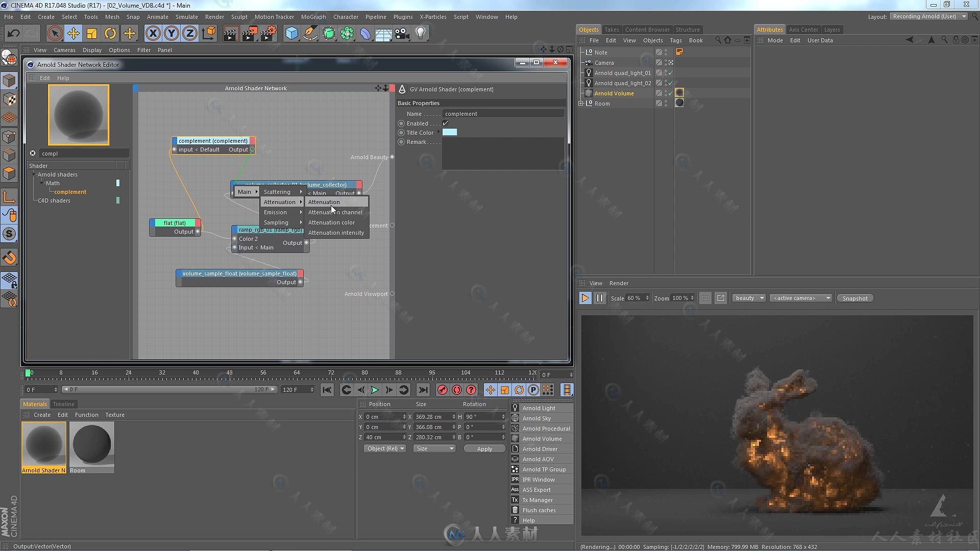Add a Cube primitive object
980x551 pixels.
tap(291, 34)
